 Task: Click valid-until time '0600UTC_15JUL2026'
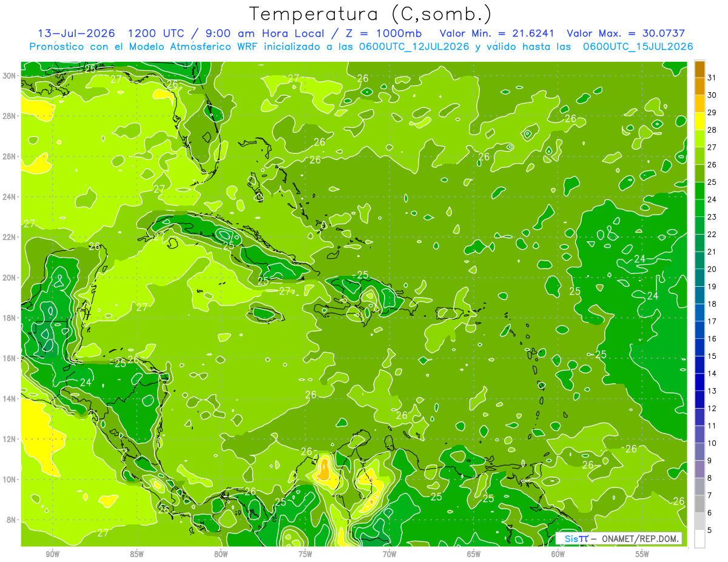[x=638, y=47]
